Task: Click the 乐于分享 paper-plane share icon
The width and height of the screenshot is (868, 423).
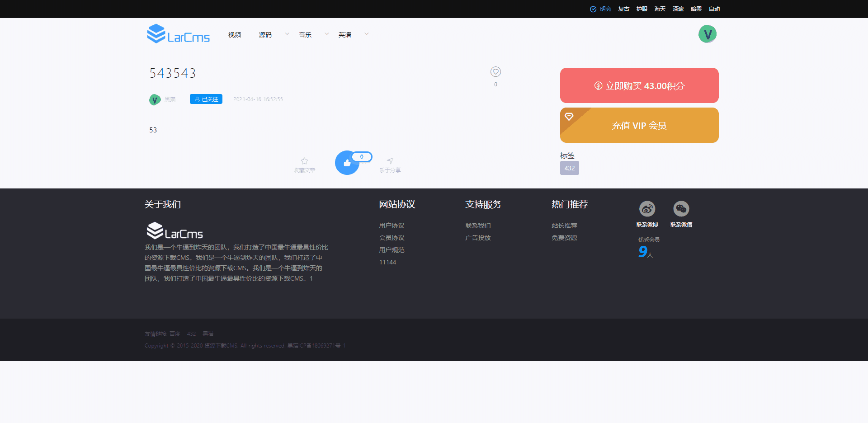Action: [x=390, y=161]
